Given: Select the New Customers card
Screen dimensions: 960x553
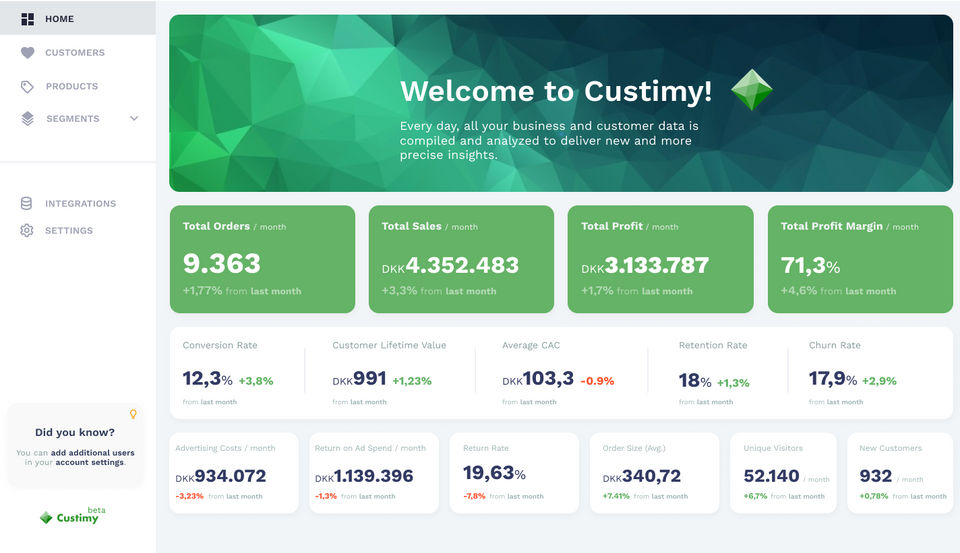Looking at the screenshot, I should (900, 473).
